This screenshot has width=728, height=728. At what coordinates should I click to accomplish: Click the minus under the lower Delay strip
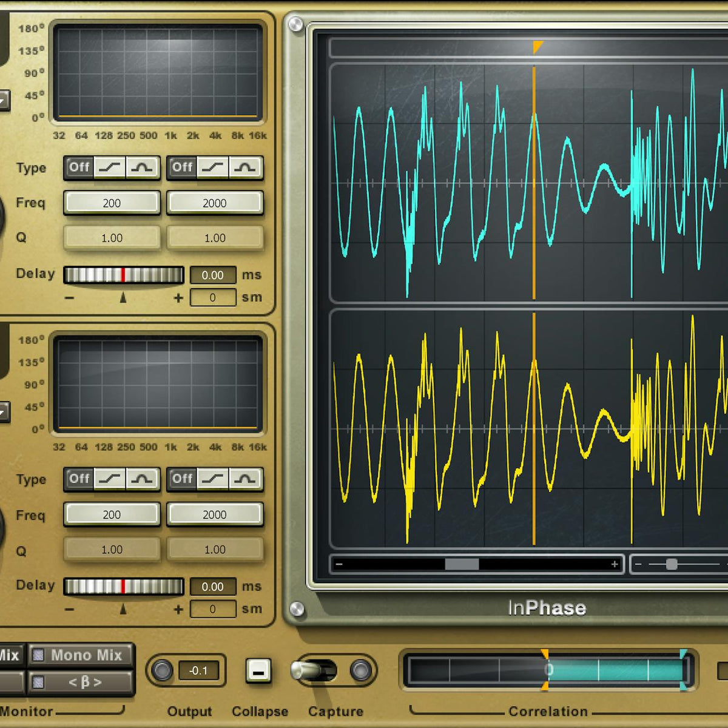tap(70, 609)
